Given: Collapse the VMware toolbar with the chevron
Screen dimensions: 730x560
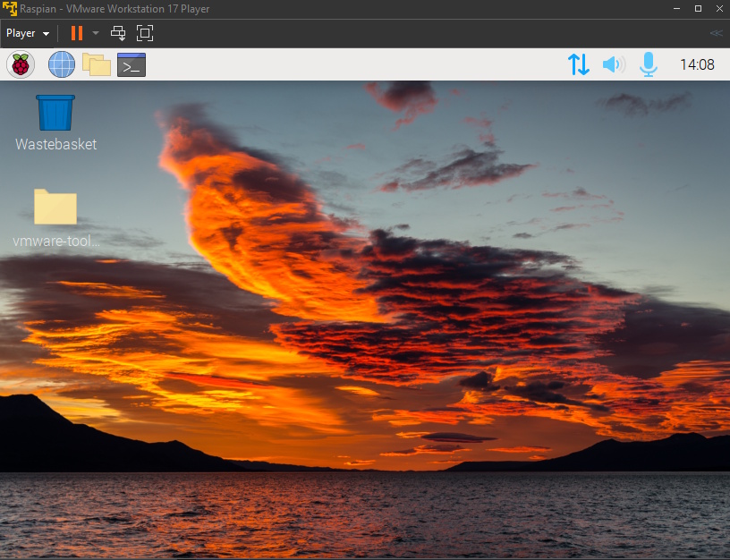Looking at the screenshot, I should [x=715, y=32].
